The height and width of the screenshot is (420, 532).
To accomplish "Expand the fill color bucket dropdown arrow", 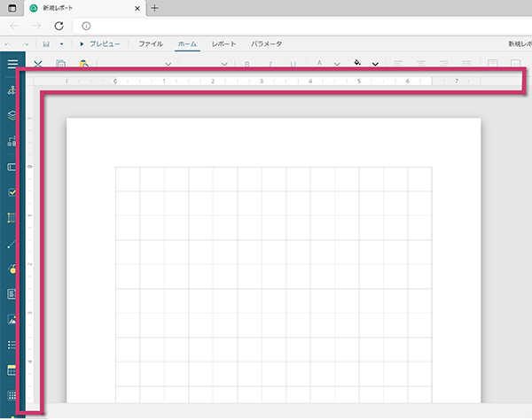I will point(376,64).
